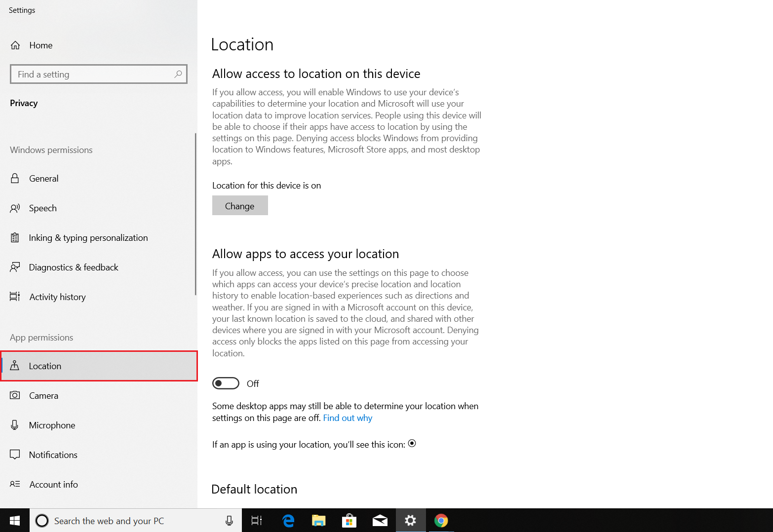The width and height of the screenshot is (773, 532).
Task: Open the Windows Start menu
Action: tap(14, 521)
